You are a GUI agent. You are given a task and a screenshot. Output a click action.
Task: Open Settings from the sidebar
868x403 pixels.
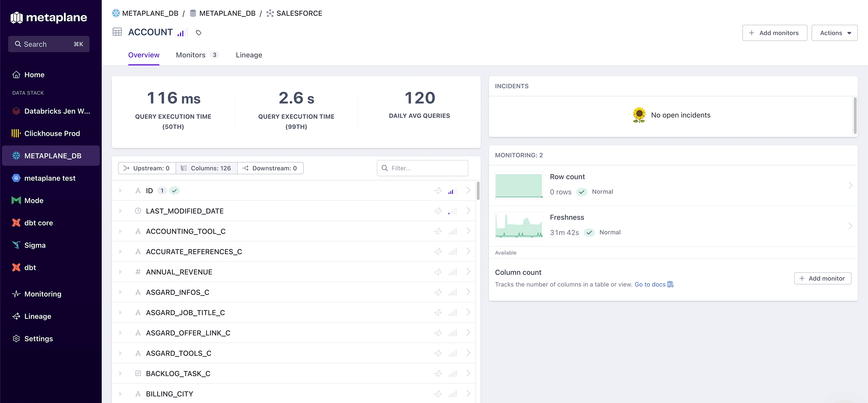tap(38, 339)
